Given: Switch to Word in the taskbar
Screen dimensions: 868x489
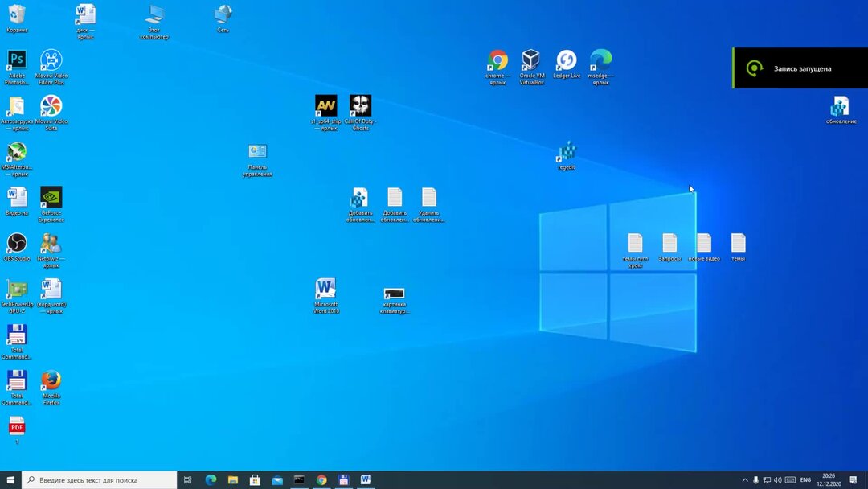Looking at the screenshot, I should pos(366,479).
